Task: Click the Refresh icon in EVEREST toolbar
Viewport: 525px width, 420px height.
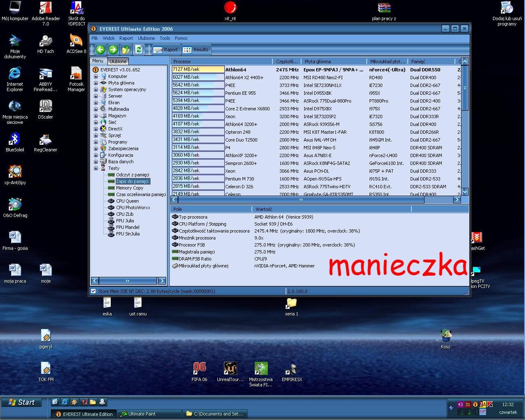Action: pos(139,50)
